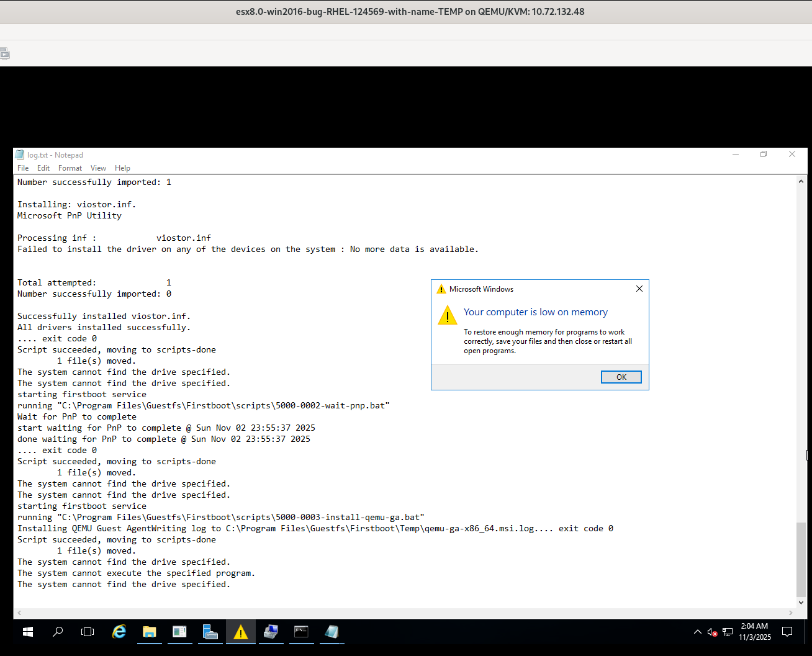The height and width of the screenshot is (656, 812).
Task: Click "The system cannot execute the specified program."
Action: pyautogui.click(x=136, y=573)
